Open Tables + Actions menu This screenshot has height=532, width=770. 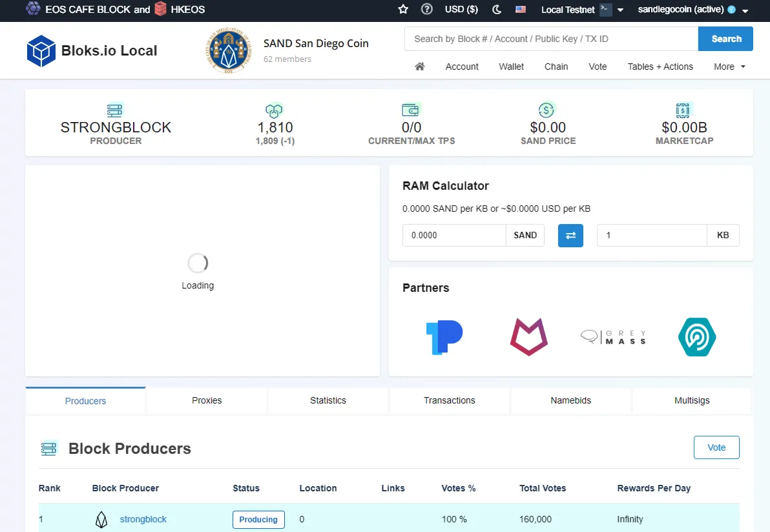pyautogui.click(x=660, y=66)
